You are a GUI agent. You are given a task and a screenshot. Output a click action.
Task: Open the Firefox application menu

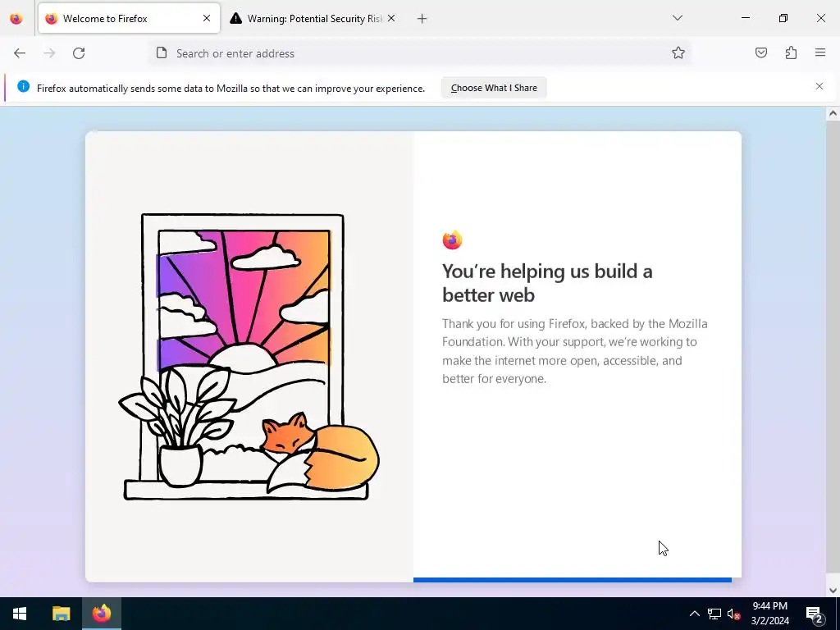820,52
